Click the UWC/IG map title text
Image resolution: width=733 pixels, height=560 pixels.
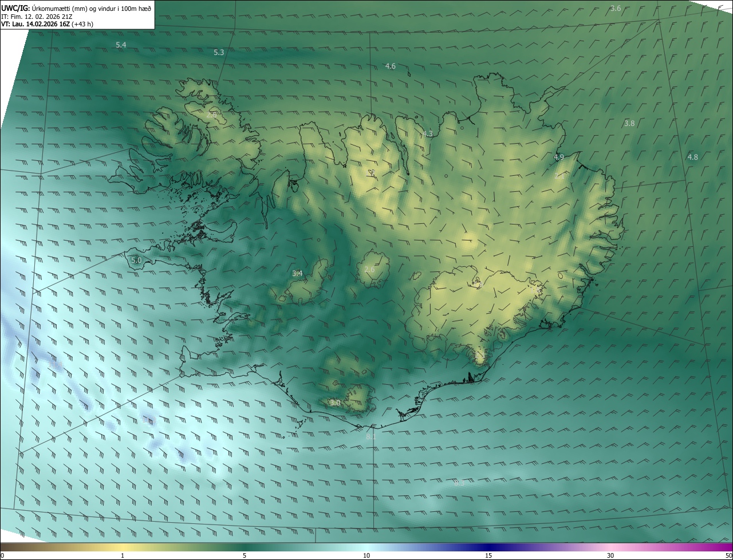76,7
